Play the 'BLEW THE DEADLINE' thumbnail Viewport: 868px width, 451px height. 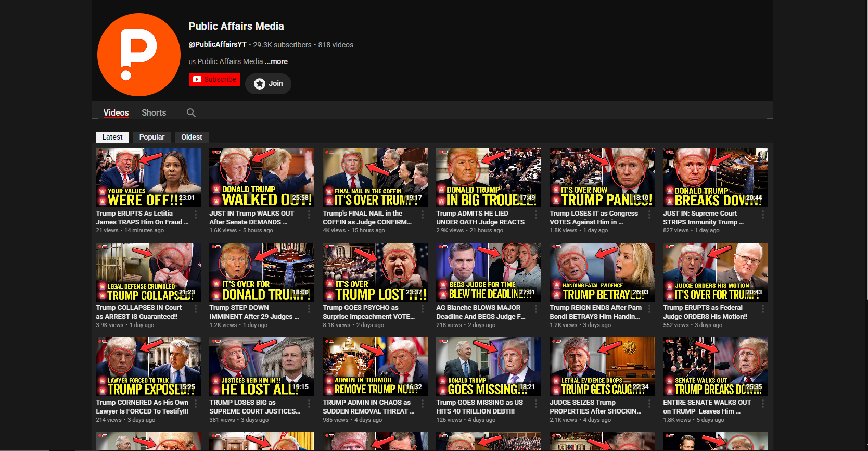(x=489, y=272)
